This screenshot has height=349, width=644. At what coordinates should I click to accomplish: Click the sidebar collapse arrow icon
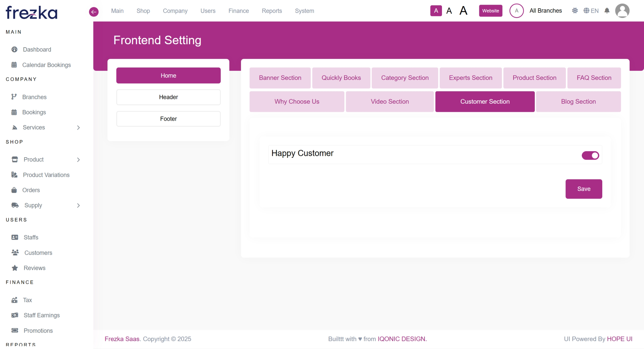tap(94, 12)
